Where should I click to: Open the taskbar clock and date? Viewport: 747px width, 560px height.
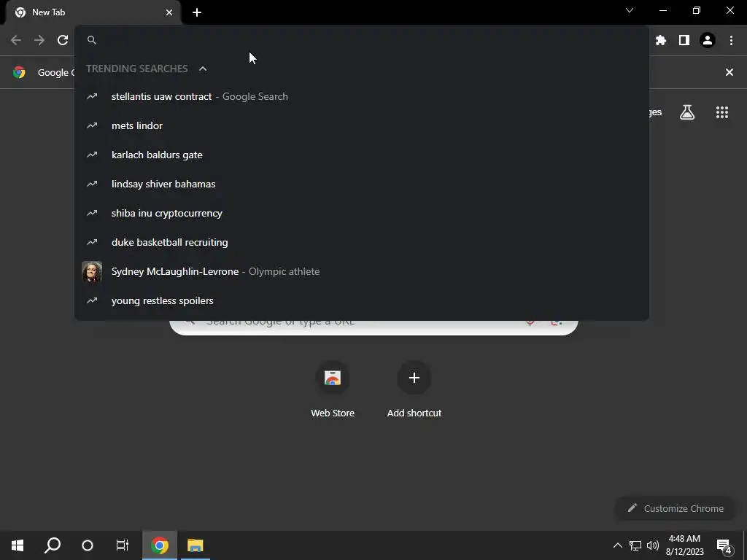(684, 545)
